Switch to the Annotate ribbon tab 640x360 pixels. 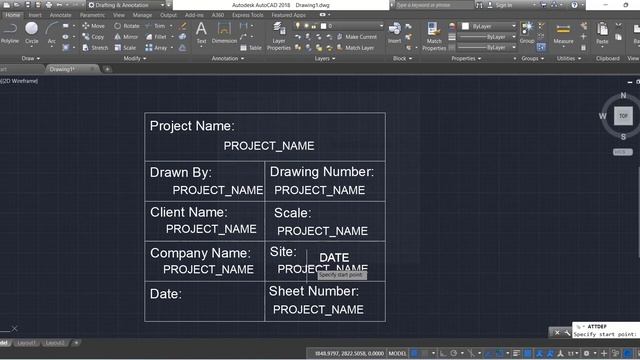[60, 15]
